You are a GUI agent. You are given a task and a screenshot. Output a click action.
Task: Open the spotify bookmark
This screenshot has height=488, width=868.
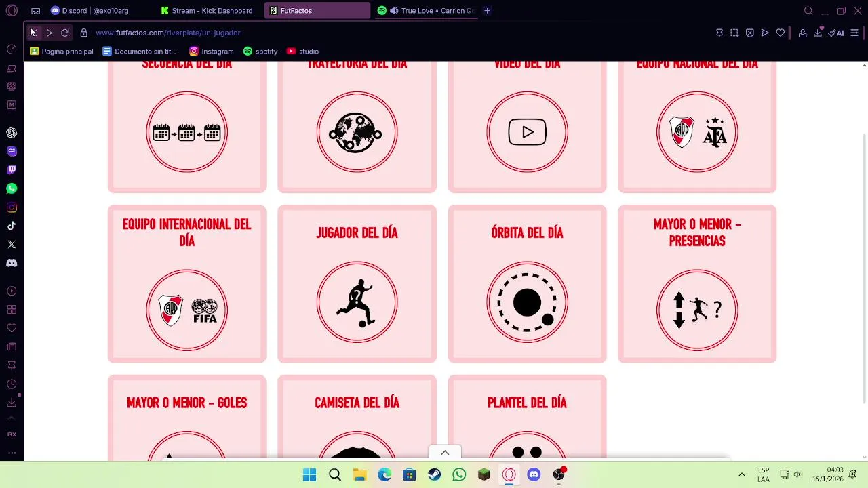260,52
